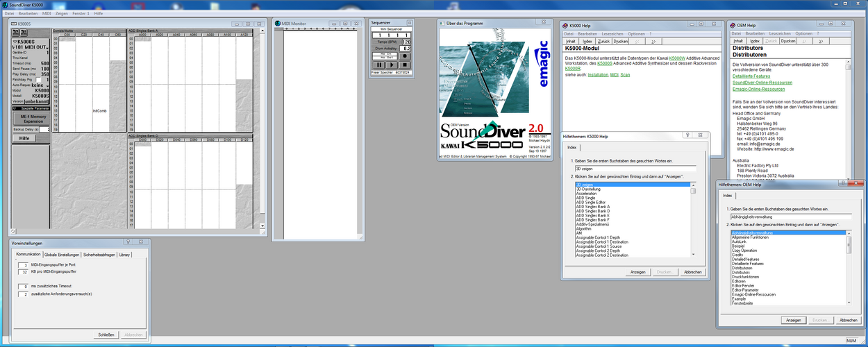Pause the Mini Sequencer
The height and width of the screenshot is (347, 868).
pos(378,65)
